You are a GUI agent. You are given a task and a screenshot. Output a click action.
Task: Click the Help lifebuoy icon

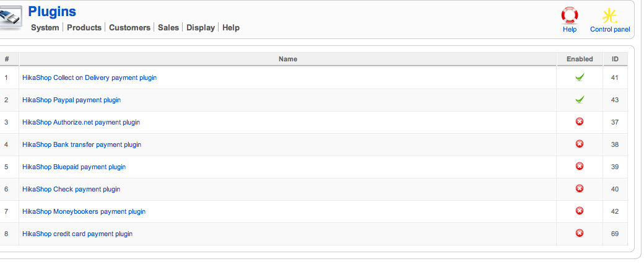click(x=569, y=15)
